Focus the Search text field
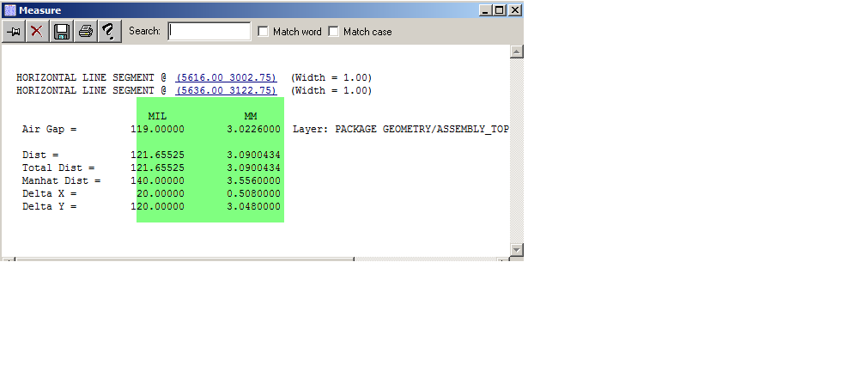868x390 pixels. [209, 31]
